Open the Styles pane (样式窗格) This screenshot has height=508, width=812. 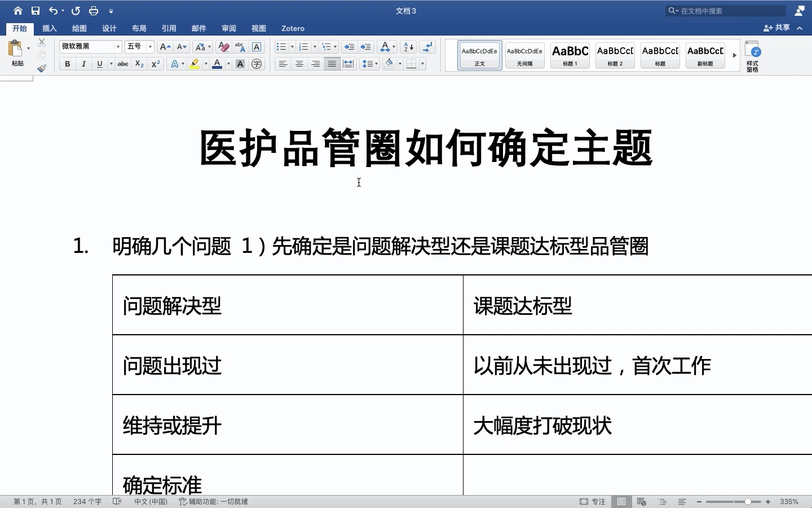coord(753,56)
